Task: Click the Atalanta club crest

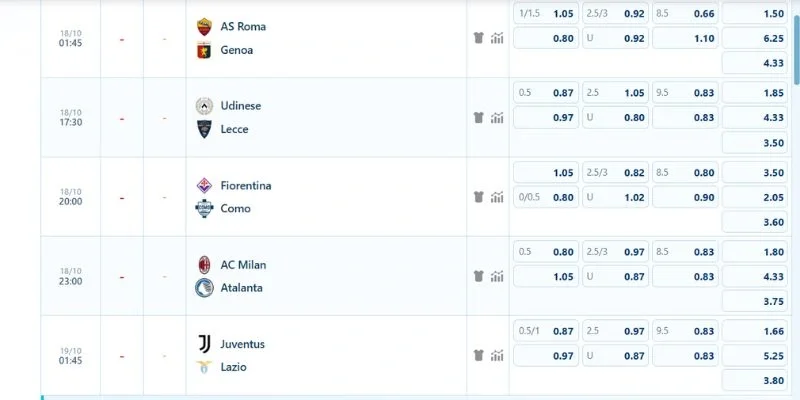Action: click(204, 288)
